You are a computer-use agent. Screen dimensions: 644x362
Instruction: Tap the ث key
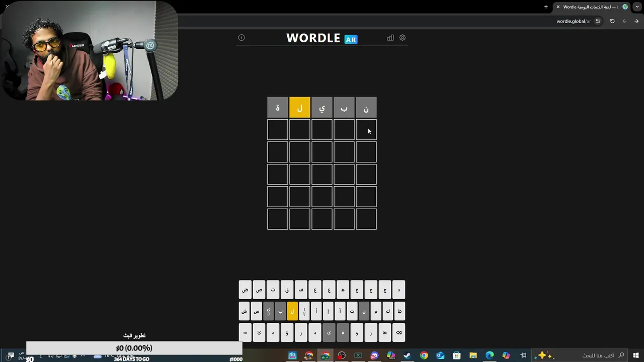(273, 290)
